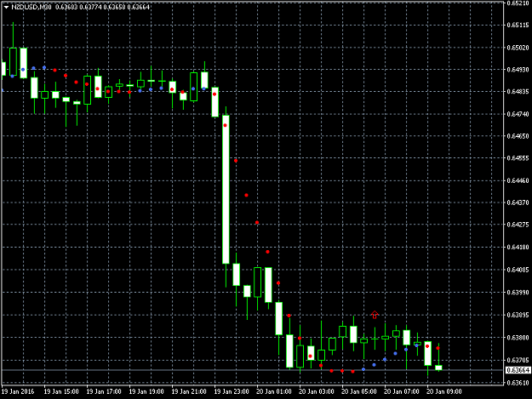Click the 20 Jan 09:00 time label
The image size is (532, 399).
pyautogui.click(x=443, y=391)
